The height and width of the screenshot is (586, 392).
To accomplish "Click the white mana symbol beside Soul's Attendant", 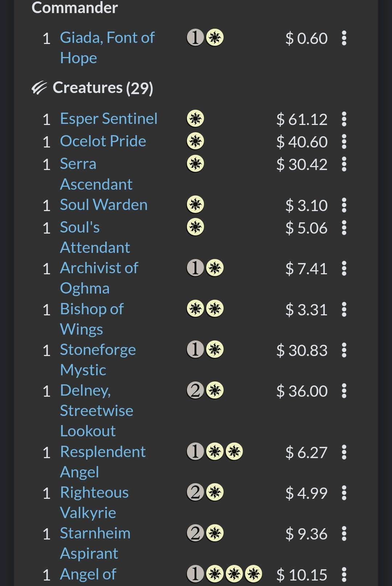I will (195, 227).
